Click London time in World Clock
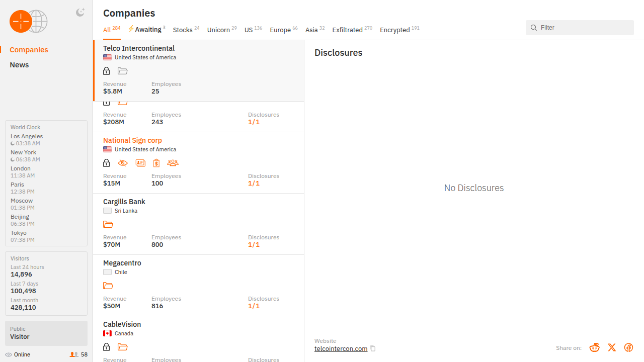The height and width of the screenshot is (362, 644). click(x=23, y=175)
